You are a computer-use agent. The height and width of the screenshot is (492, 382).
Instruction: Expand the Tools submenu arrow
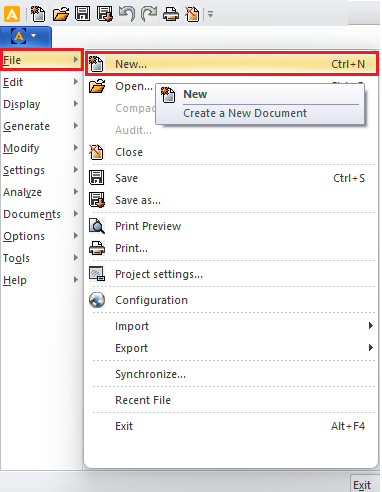tap(76, 258)
